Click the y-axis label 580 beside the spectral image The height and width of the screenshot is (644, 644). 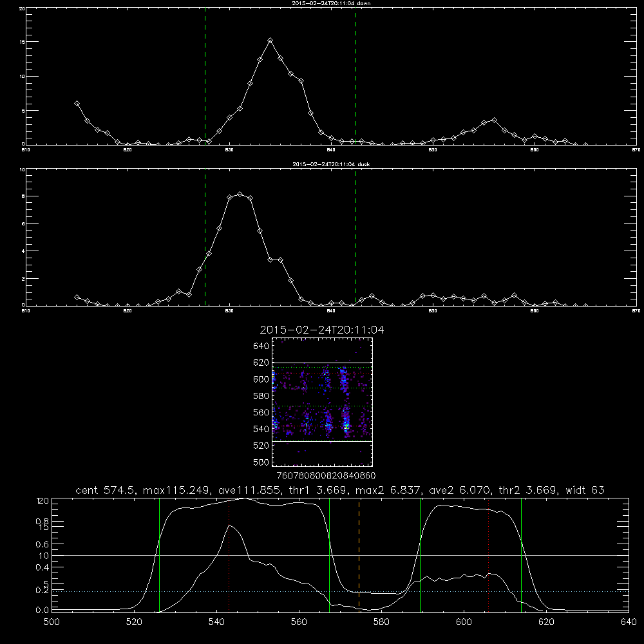(261, 396)
